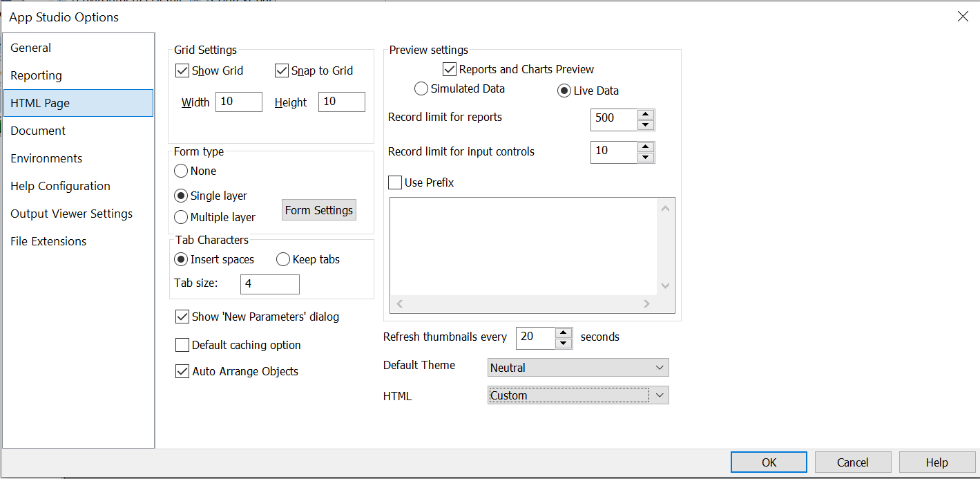Click the Tab size input field
Image resolution: width=980 pixels, height=479 pixels.
click(269, 283)
